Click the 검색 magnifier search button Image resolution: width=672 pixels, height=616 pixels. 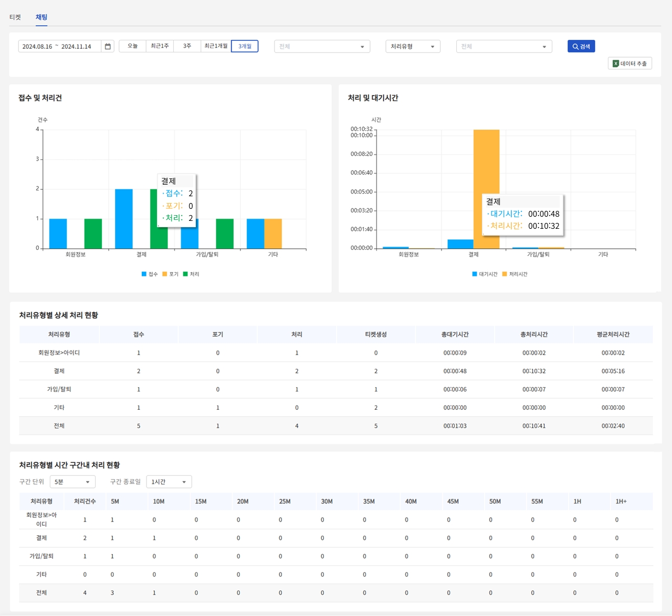point(581,47)
